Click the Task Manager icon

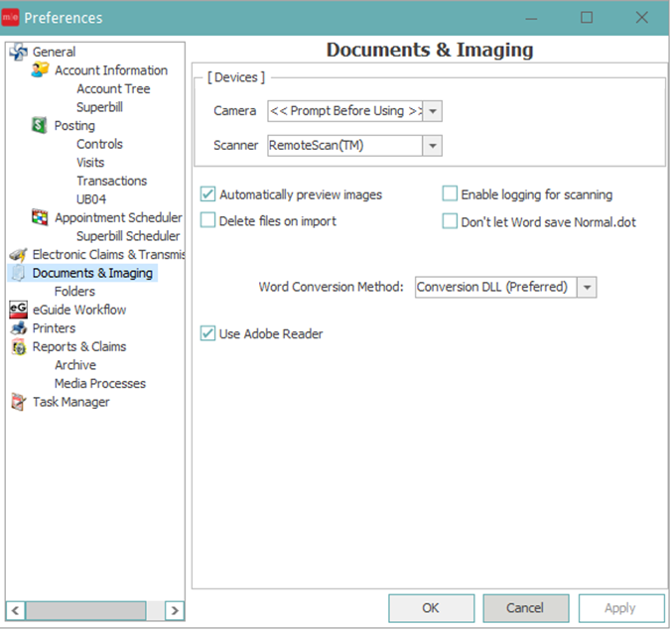click(x=18, y=402)
